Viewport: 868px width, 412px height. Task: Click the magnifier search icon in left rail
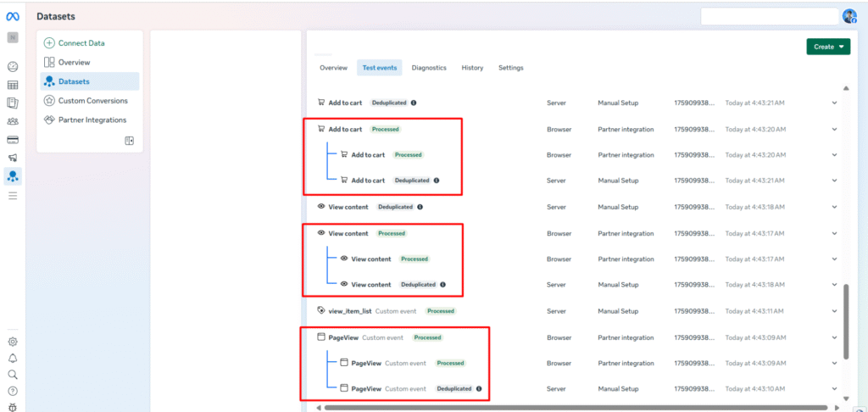13,374
